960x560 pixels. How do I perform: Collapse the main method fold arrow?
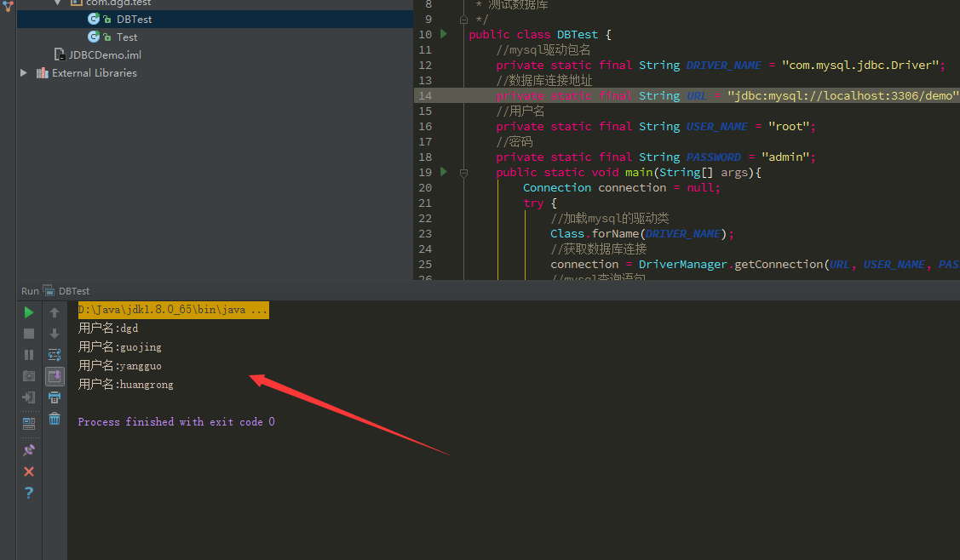(x=463, y=172)
